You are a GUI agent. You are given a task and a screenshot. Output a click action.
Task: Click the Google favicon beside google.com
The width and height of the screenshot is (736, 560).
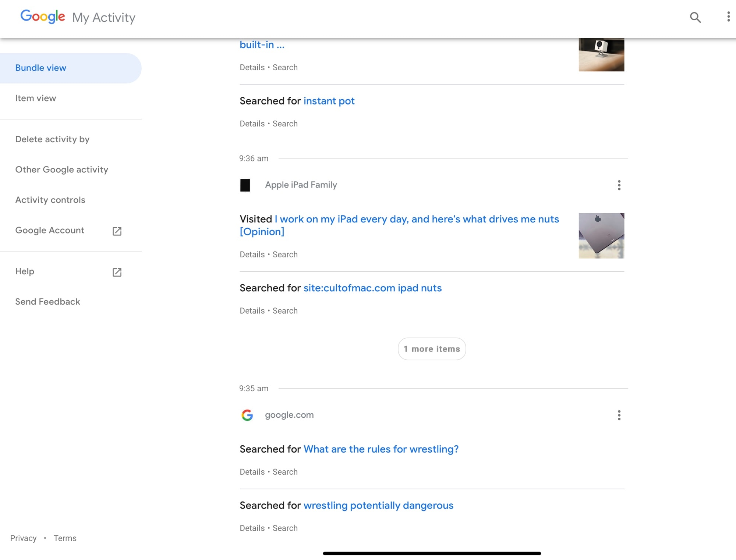(248, 415)
